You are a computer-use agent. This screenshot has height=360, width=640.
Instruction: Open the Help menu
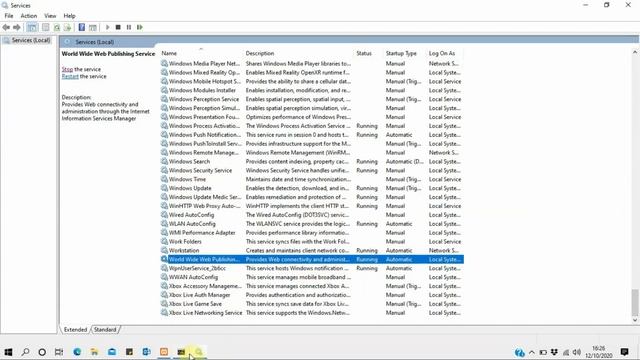tap(69, 16)
